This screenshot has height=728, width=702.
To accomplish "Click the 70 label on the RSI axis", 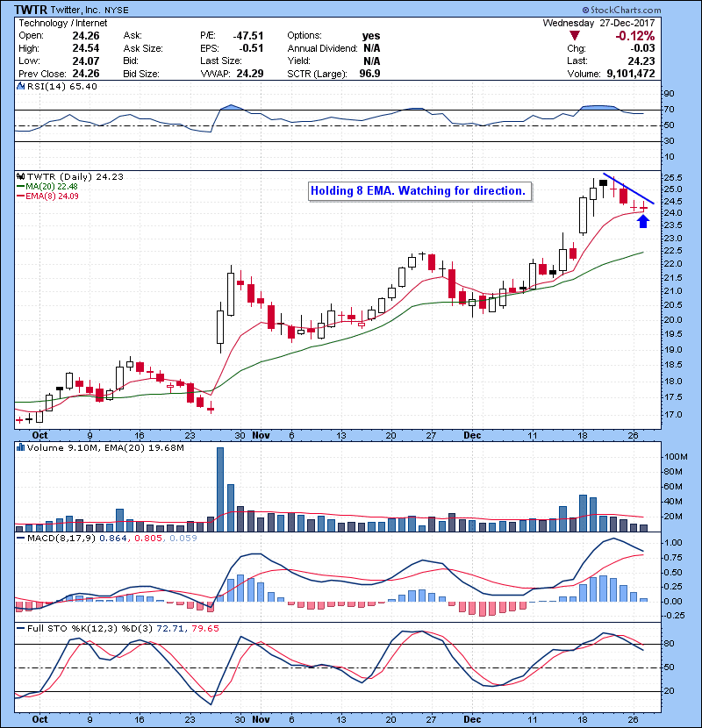I will pos(670,110).
